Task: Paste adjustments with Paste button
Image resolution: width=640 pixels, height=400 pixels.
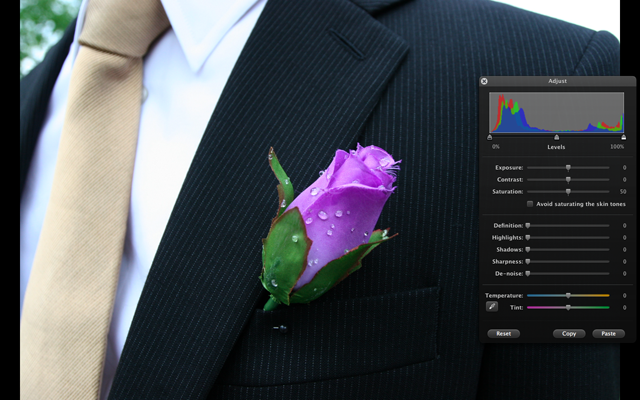Action: [x=609, y=333]
